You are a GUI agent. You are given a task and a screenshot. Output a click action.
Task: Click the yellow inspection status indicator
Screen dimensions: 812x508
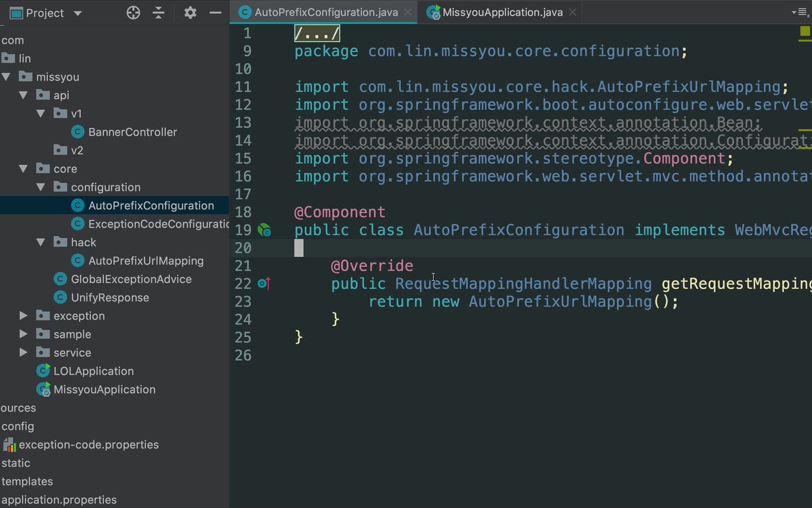(805, 31)
